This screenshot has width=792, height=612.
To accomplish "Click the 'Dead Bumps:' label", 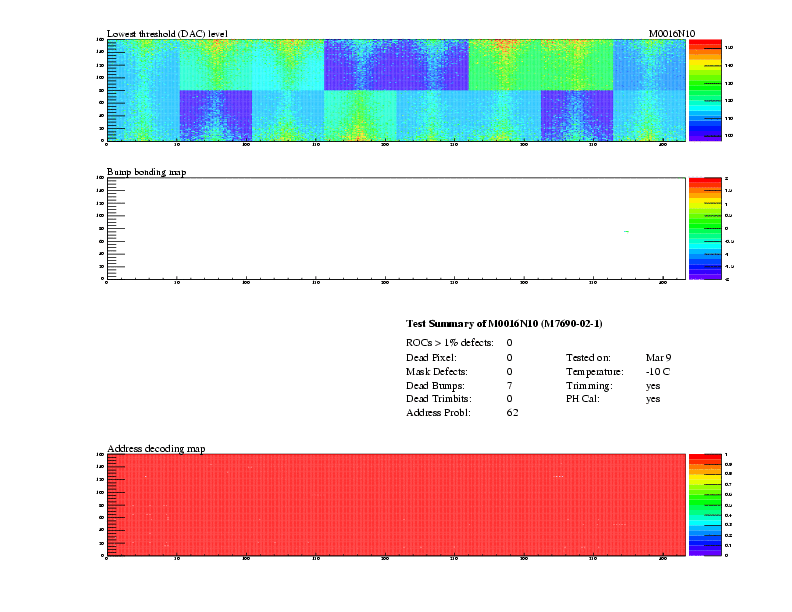I will pyautogui.click(x=435, y=386).
